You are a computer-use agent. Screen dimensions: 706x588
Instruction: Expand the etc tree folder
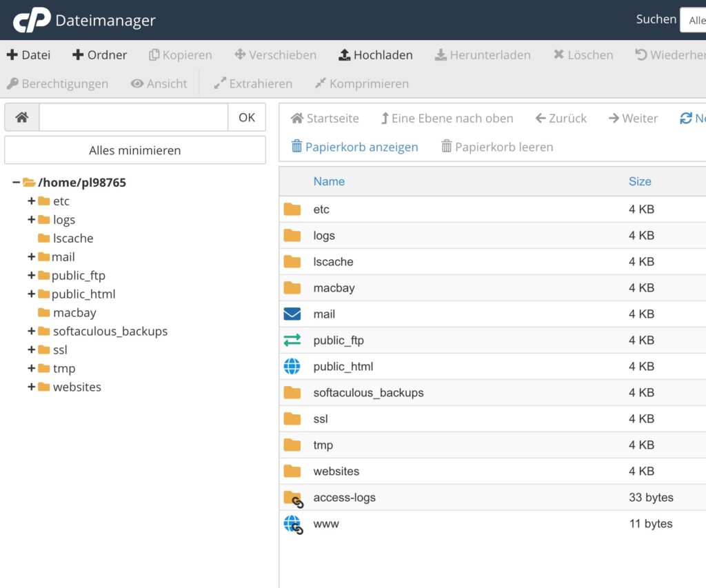coord(32,201)
